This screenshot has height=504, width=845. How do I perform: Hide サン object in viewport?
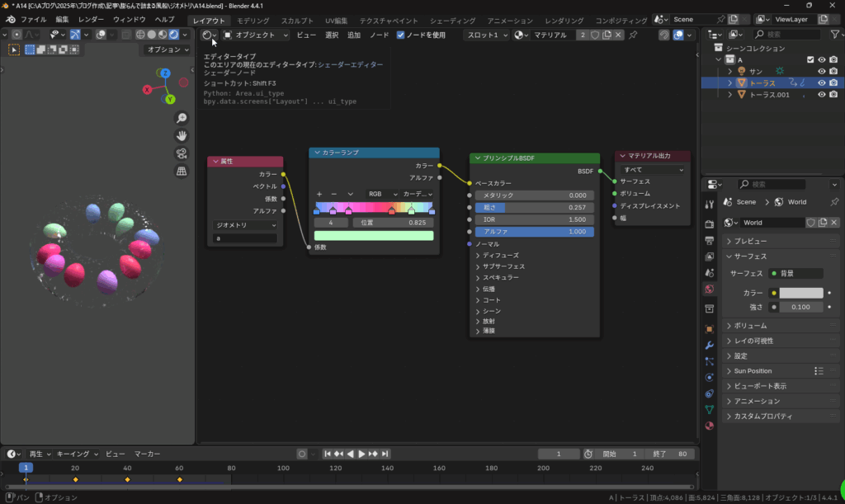pos(822,71)
